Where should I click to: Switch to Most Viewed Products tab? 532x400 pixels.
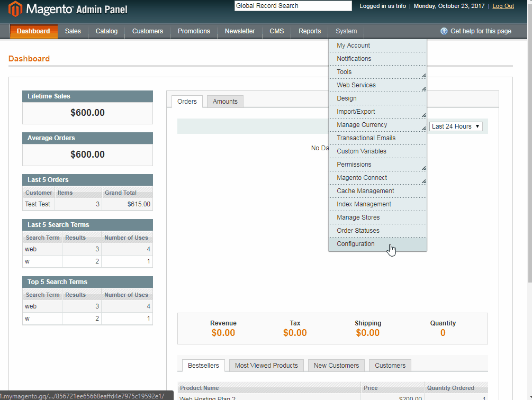[266, 365]
